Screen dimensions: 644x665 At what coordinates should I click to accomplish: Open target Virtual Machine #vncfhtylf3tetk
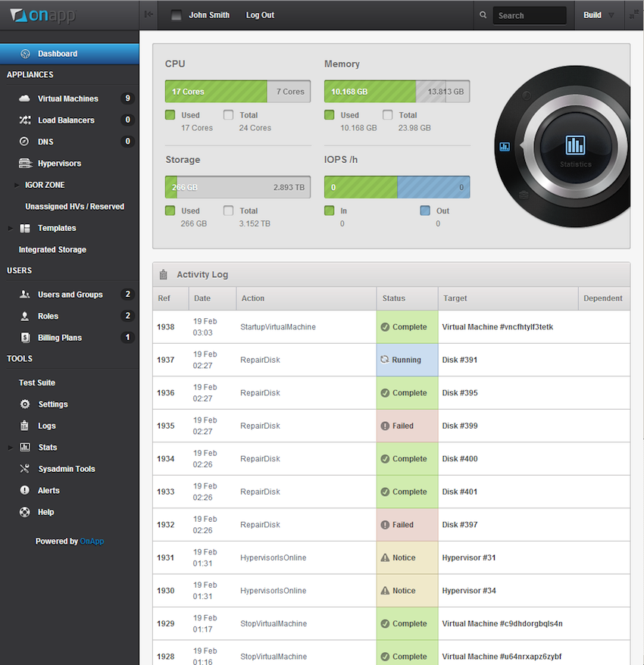[x=498, y=327]
